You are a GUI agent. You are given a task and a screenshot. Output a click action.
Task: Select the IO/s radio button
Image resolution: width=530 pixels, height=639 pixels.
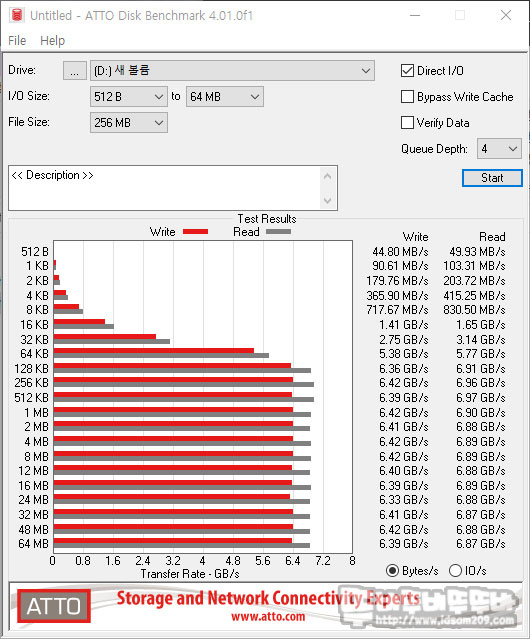(455, 571)
